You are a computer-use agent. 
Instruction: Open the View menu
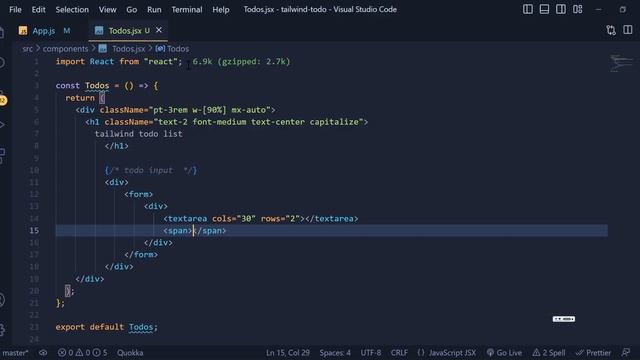pyautogui.click(x=107, y=9)
